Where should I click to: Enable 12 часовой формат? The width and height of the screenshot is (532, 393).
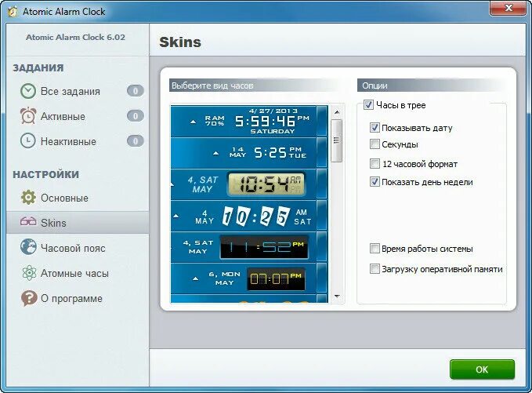coord(375,164)
